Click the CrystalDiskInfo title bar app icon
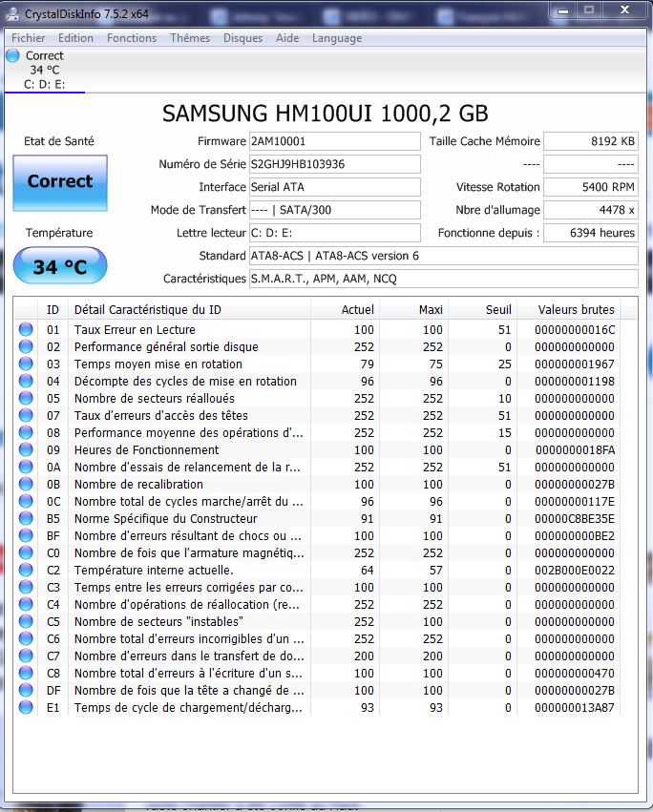This screenshot has height=812, width=653. [12, 14]
